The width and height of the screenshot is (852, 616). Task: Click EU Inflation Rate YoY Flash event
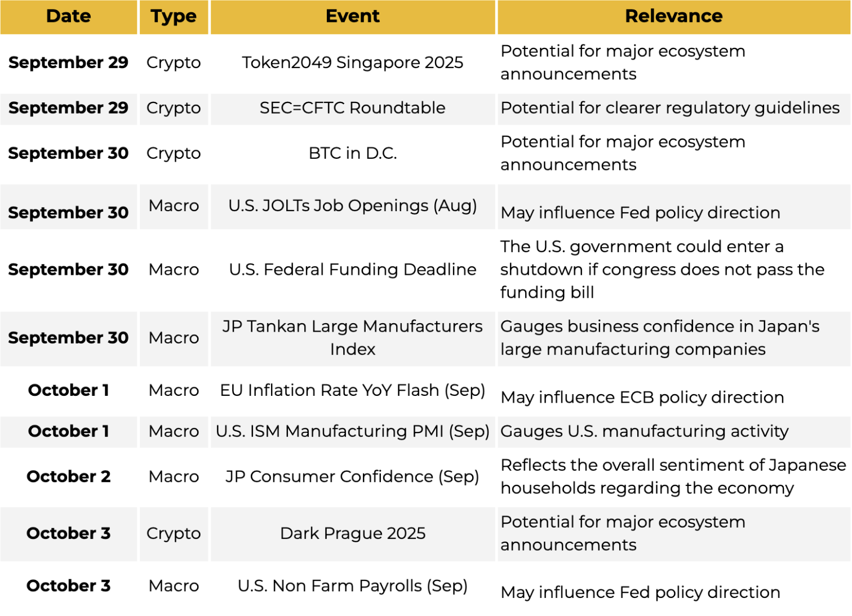(353, 390)
